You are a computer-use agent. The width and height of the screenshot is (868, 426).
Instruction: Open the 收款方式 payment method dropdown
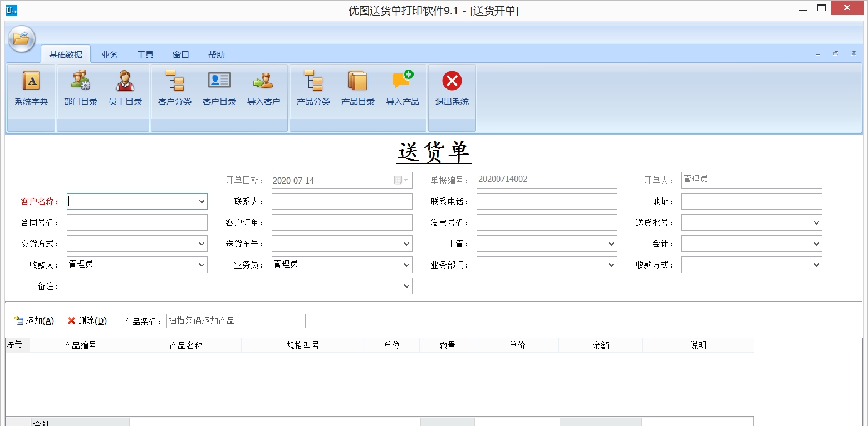(816, 265)
